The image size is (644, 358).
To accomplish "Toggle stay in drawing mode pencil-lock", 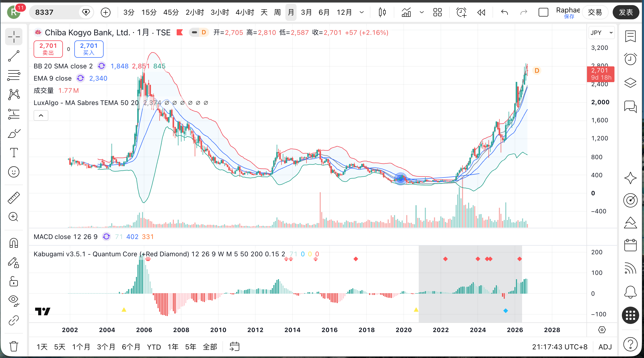I will click(x=14, y=262).
